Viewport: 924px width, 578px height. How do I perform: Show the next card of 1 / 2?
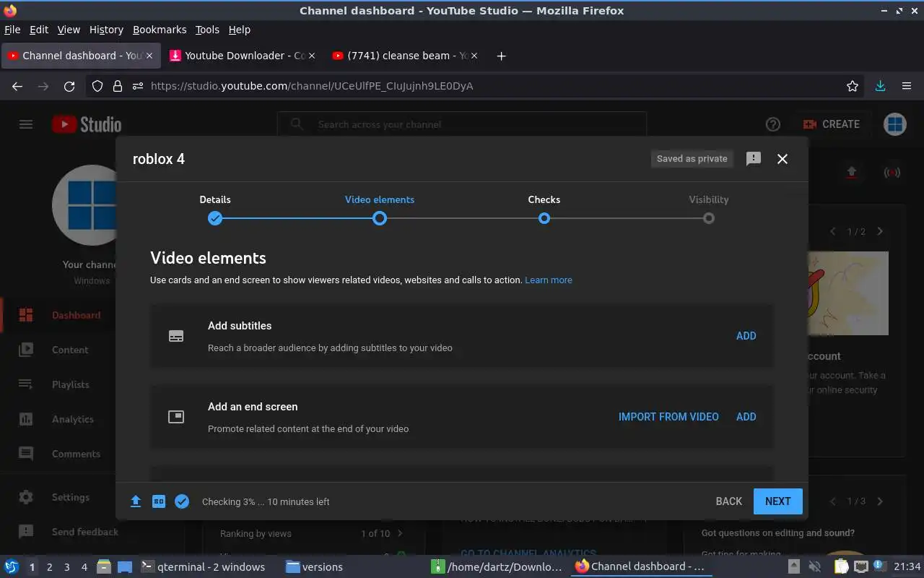(880, 231)
